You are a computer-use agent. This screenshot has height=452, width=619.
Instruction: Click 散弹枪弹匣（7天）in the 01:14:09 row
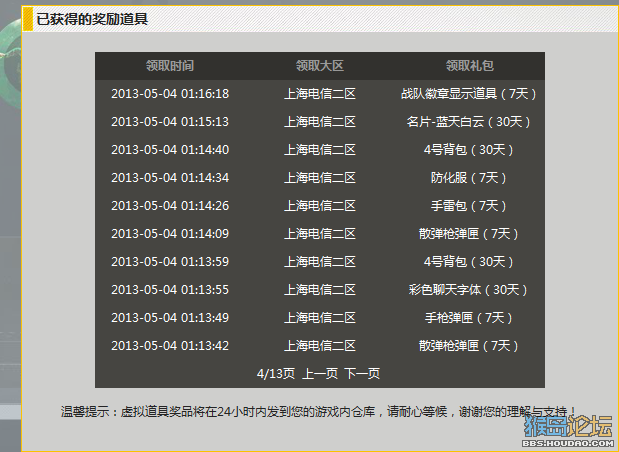coord(469,234)
